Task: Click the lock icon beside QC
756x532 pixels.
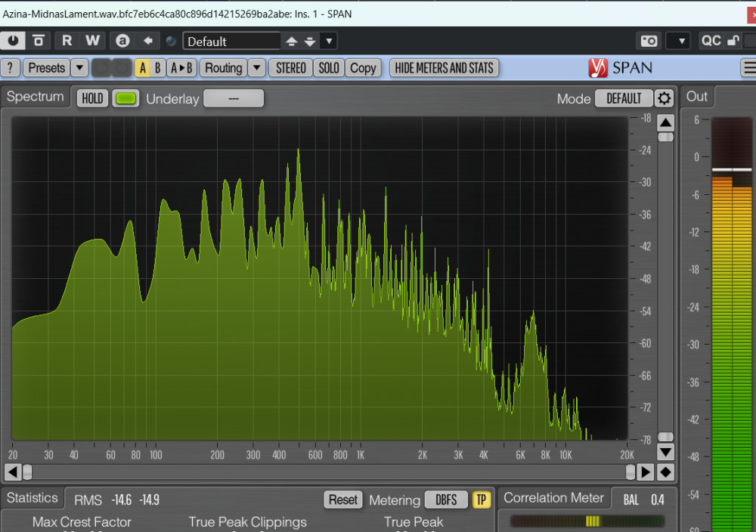Action: tap(733, 41)
